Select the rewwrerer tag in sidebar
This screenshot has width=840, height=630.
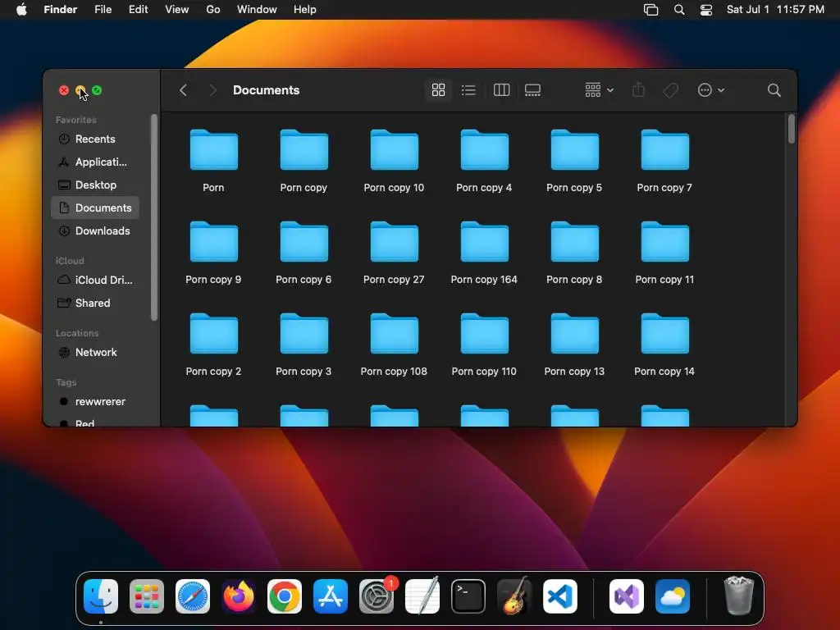click(95, 402)
